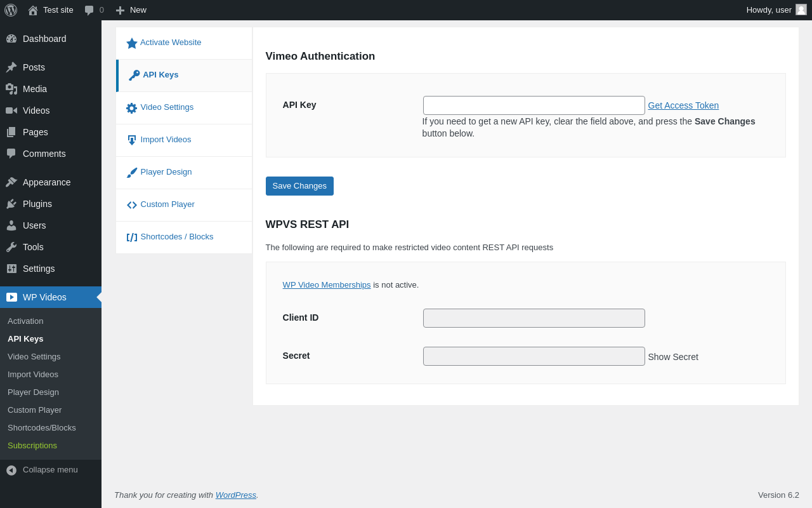Screen dimensions: 812x508
Task: Click the Plugins plug icon
Action: [x=11, y=204]
